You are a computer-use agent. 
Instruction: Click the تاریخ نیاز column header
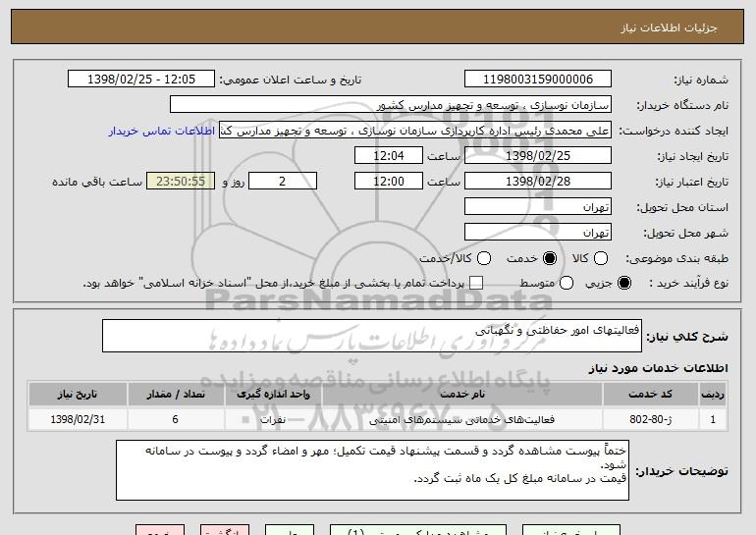point(78,395)
